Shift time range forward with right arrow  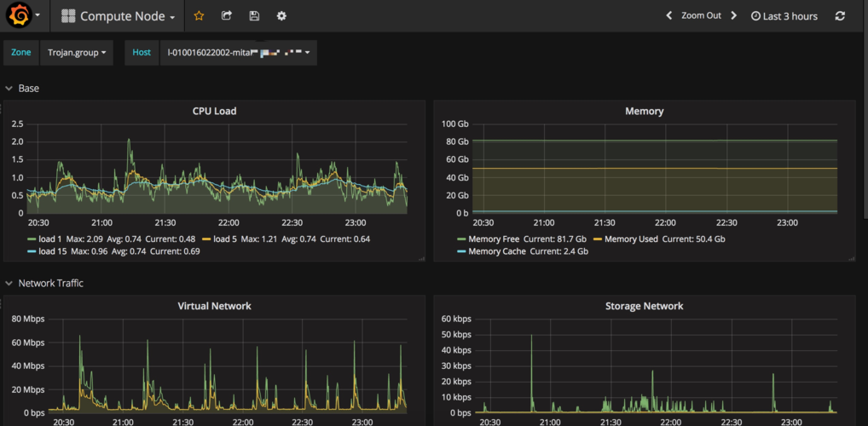point(733,16)
